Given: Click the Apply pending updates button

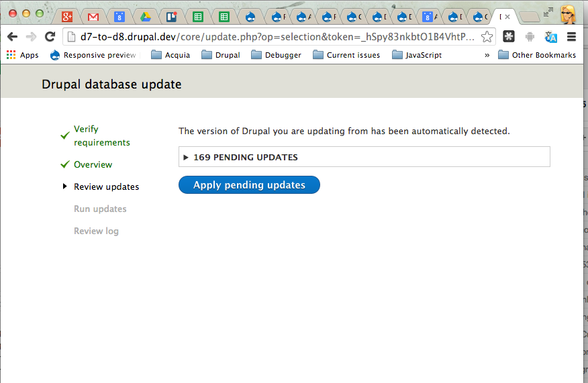Looking at the screenshot, I should coord(249,184).
